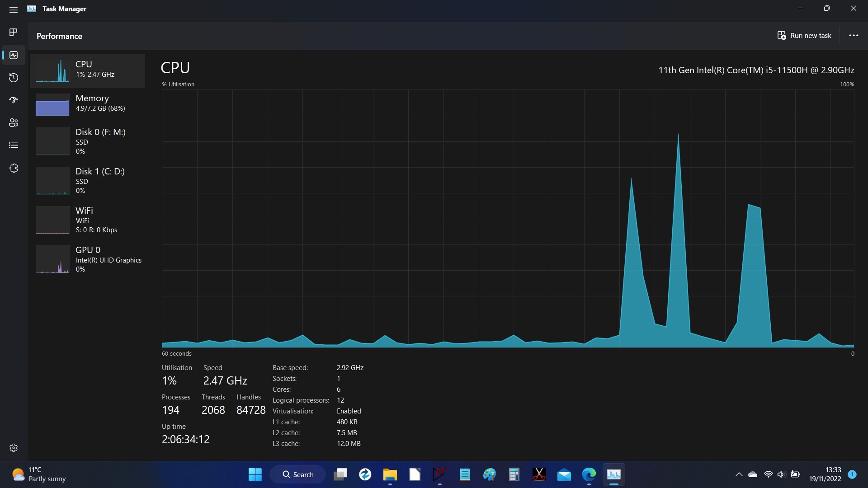Select Disk 1 (C: D:) entry
The image size is (868, 488).
pos(87,181)
